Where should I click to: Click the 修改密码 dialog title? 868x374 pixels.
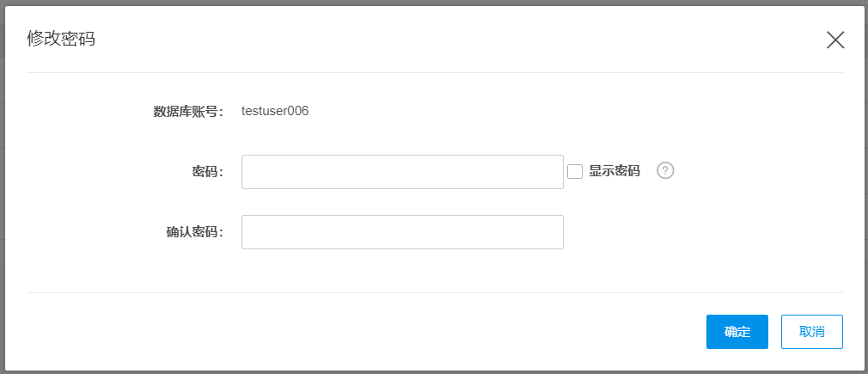point(61,39)
